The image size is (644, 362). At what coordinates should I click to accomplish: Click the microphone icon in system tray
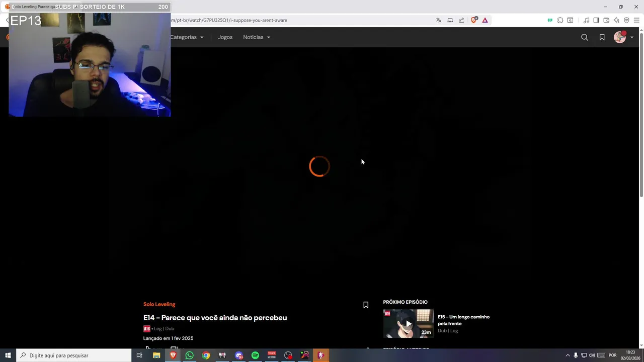pos(576,355)
